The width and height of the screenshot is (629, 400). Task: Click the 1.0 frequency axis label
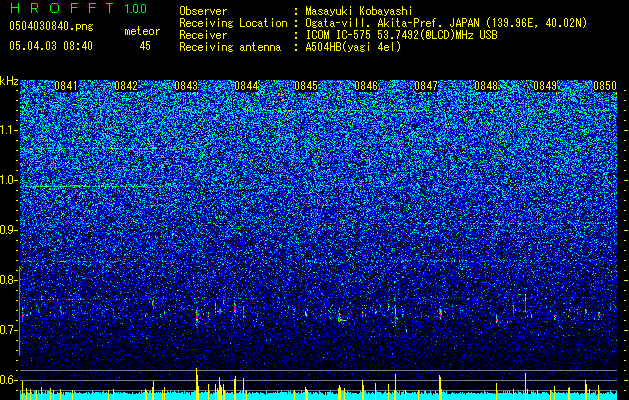point(9,180)
